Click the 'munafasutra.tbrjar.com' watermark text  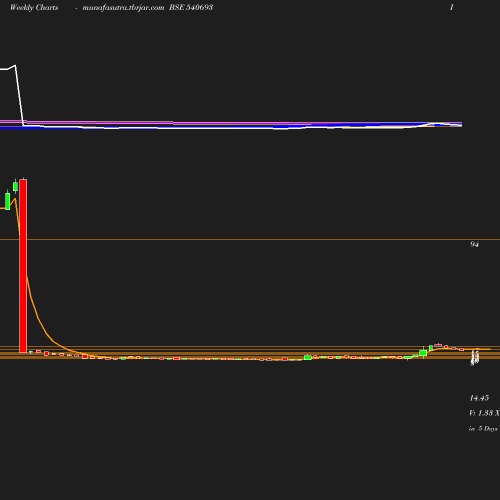[x=123, y=8]
